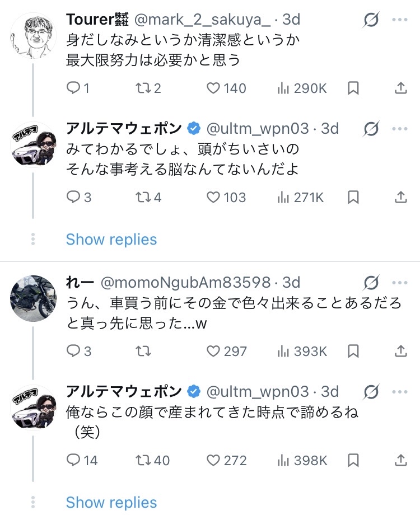The width and height of the screenshot is (420, 520).
Task: Share the tweet with 393K views
Action: (401, 351)
